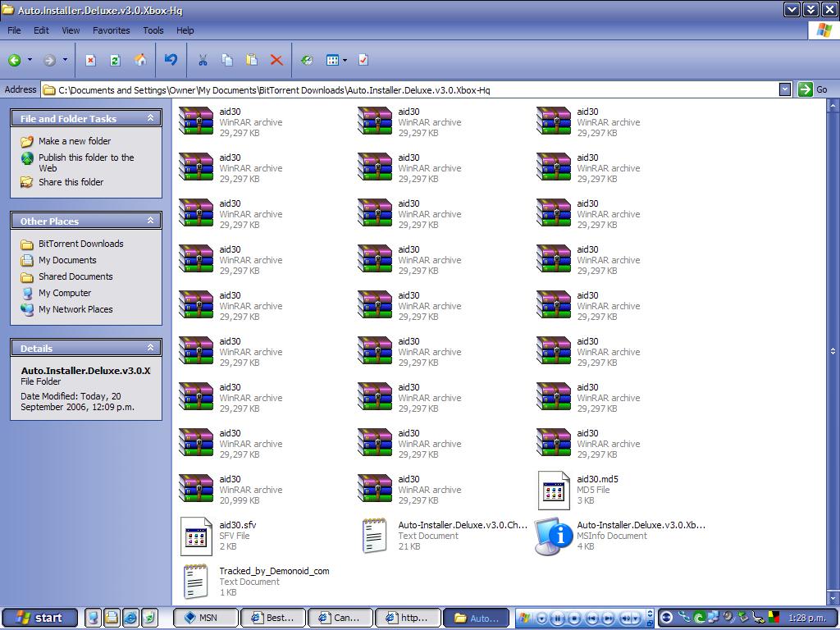This screenshot has width=840, height=630.
Task: Launch Internet Explorer from Quick Launch
Action: pos(130,618)
